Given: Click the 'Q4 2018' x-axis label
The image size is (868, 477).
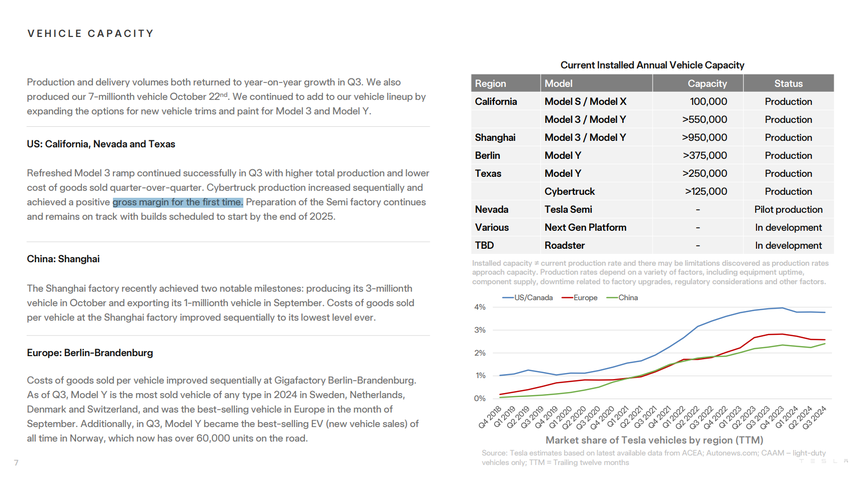Looking at the screenshot, I should coord(489,417).
